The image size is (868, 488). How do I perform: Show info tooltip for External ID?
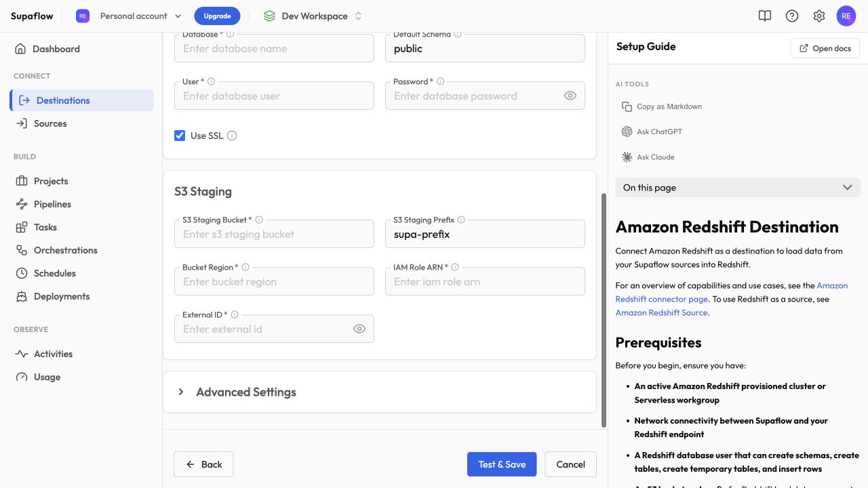235,314
